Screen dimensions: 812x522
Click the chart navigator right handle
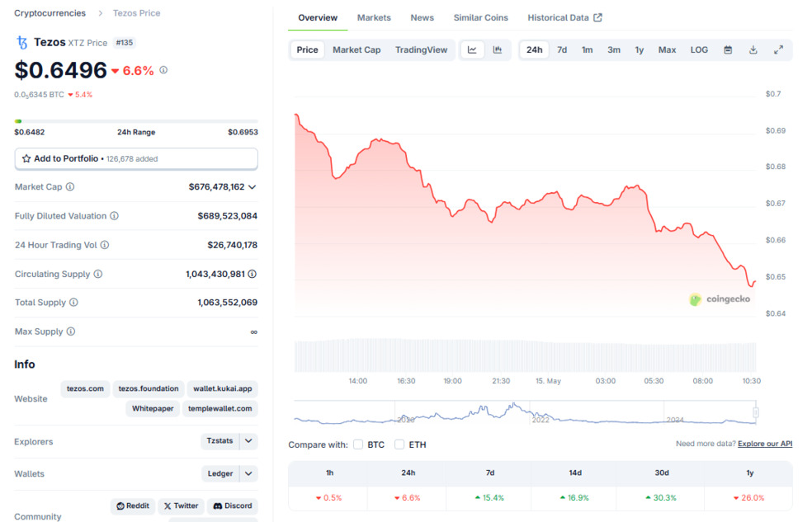tap(756, 412)
